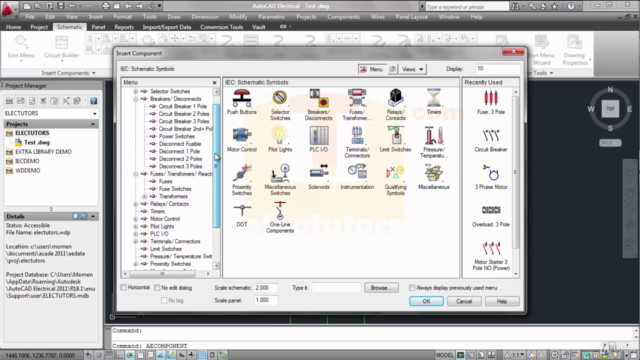Open the PLC I/O symbol category
Viewport: 640px width, 360px height.
[x=318, y=140]
